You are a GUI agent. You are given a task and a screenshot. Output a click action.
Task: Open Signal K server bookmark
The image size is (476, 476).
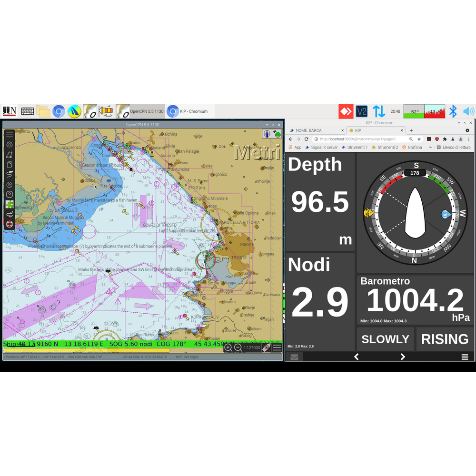click(321, 147)
